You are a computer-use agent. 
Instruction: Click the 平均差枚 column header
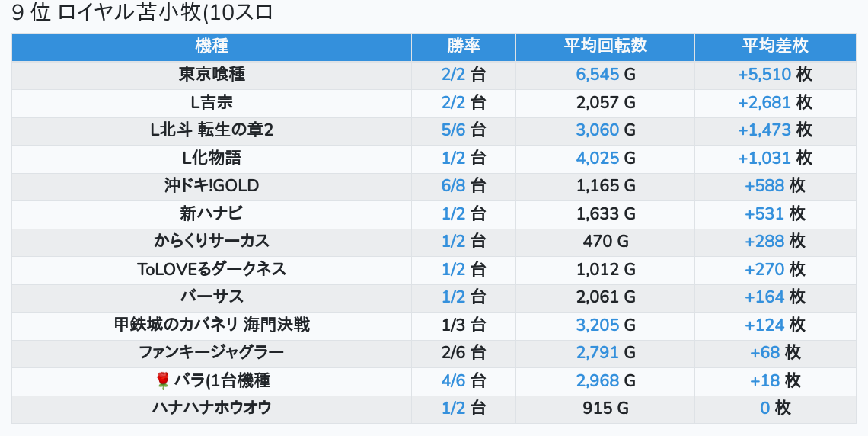tap(775, 46)
